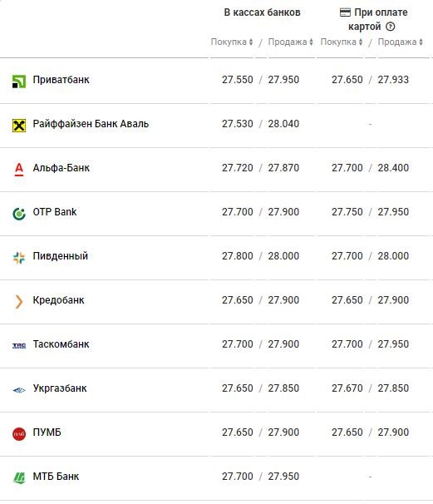Click the green МТБ Банк logo
This screenshot has height=504, width=433.
[19, 478]
